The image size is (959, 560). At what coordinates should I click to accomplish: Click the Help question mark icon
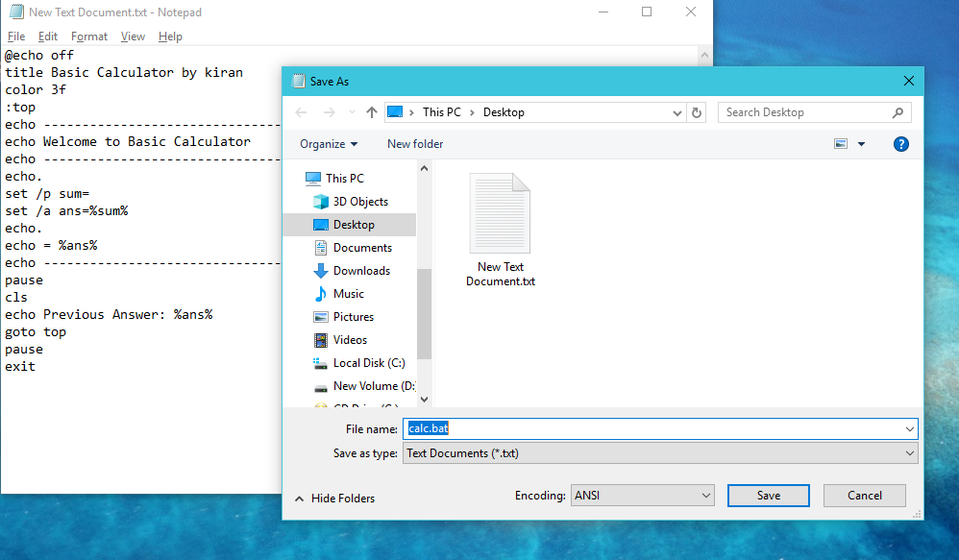900,144
